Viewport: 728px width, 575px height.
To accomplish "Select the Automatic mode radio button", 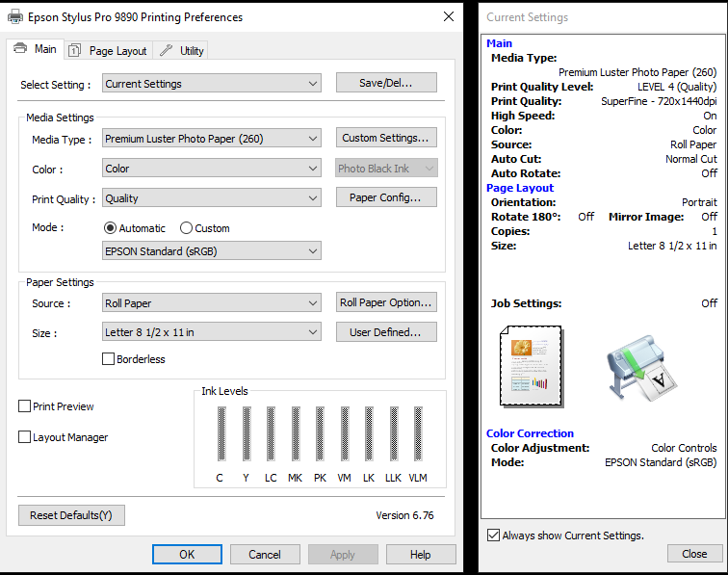I will 110,228.
